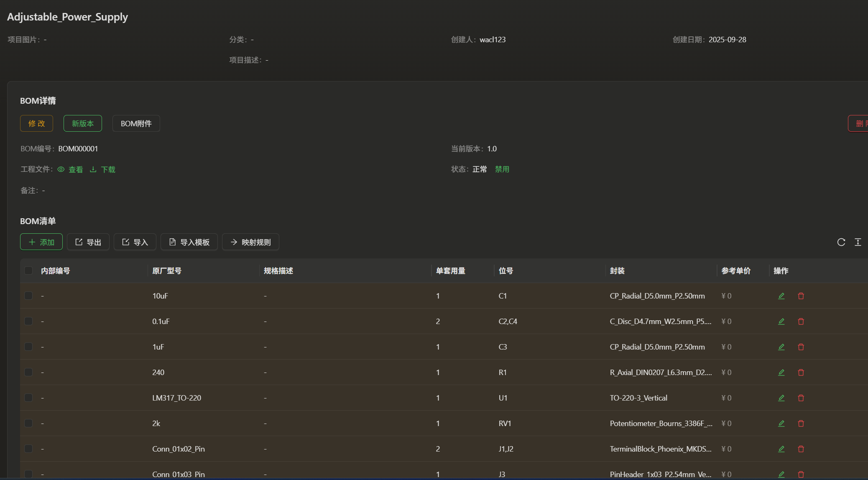Check the 10uF row checkbox
The height and width of the screenshot is (480, 868).
pyautogui.click(x=28, y=296)
